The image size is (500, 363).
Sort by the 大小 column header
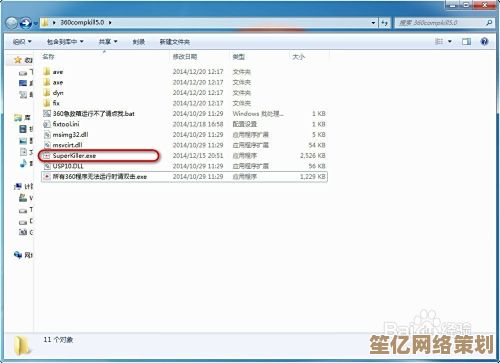(x=299, y=57)
